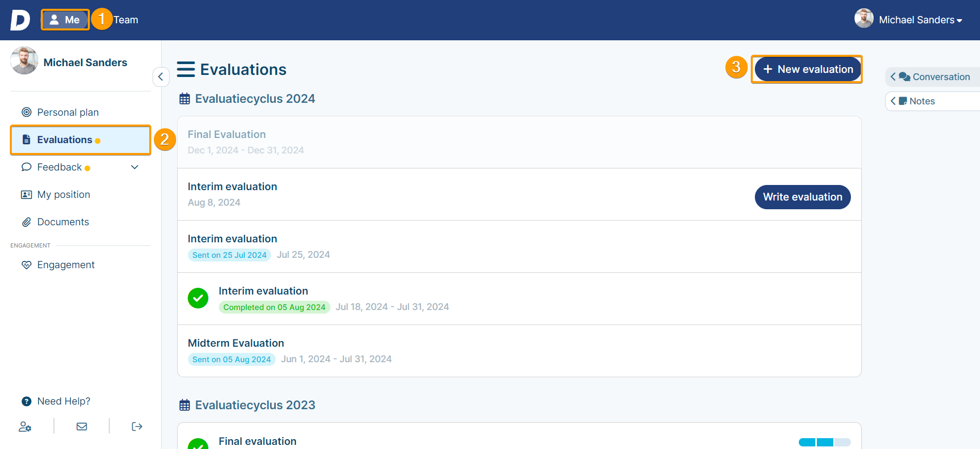Click the Final evaluation 2023 progress bar
980x449 pixels.
(825, 442)
